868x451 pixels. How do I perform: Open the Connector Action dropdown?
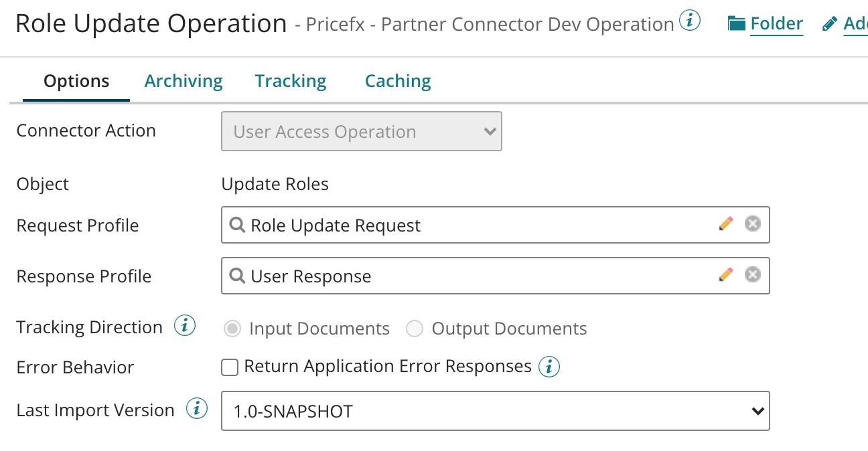(x=361, y=131)
